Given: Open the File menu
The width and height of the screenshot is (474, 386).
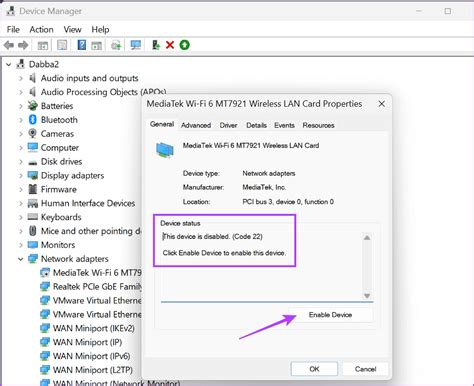Looking at the screenshot, I should (x=13, y=29).
